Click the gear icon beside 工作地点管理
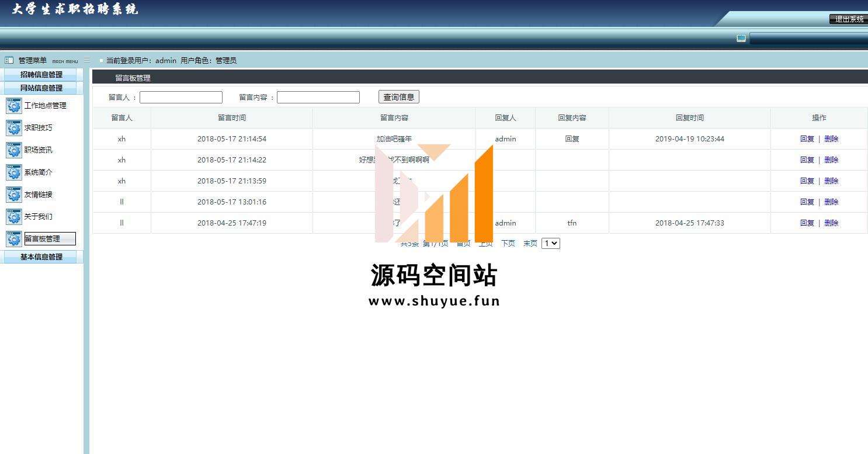The width and height of the screenshot is (868, 454). click(14, 106)
